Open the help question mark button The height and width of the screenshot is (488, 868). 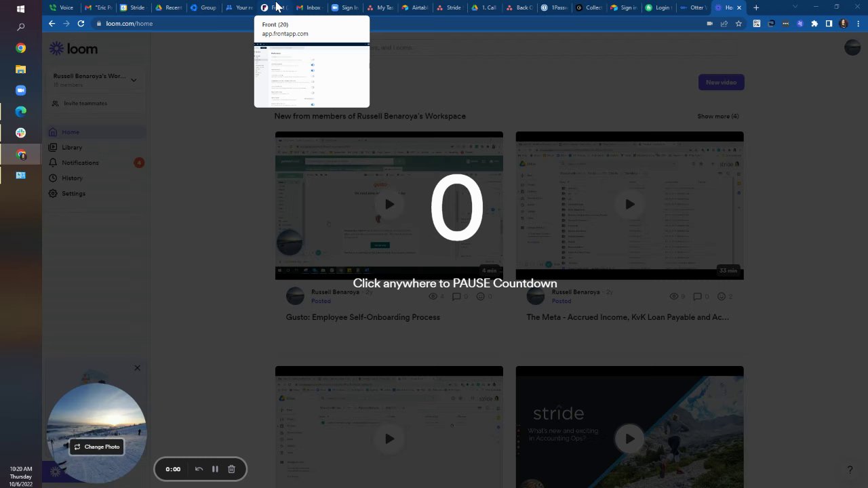[x=850, y=470]
